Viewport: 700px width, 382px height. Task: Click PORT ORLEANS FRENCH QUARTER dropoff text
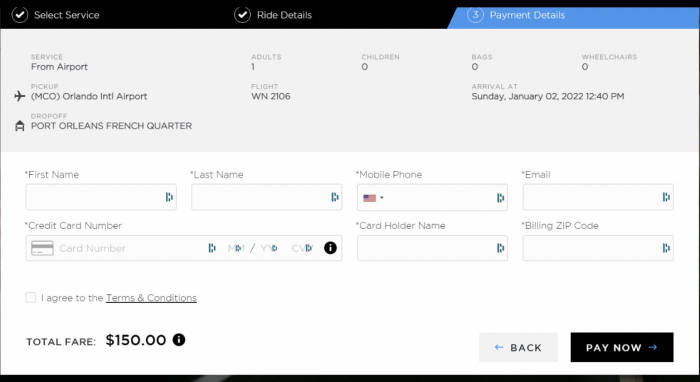pyautogui.click(x=111, y=126)
